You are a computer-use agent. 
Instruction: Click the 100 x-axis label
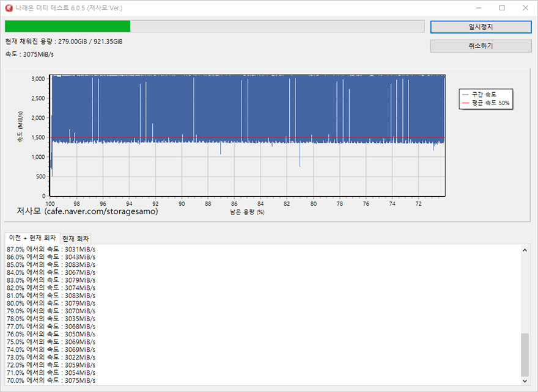pyautogui.click(x=50, y=204)
